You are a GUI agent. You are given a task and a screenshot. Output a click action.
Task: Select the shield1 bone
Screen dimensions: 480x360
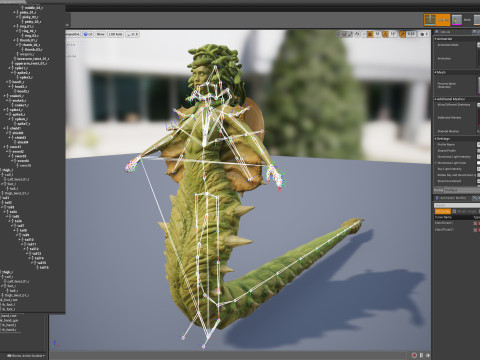(x=15, y=129)
